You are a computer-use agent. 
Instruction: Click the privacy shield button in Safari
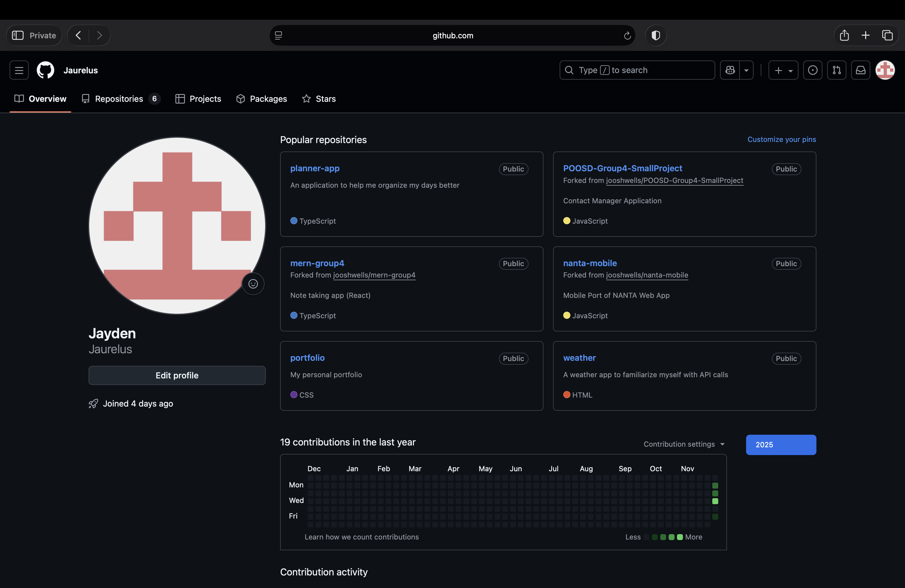(x=656, y=35)
